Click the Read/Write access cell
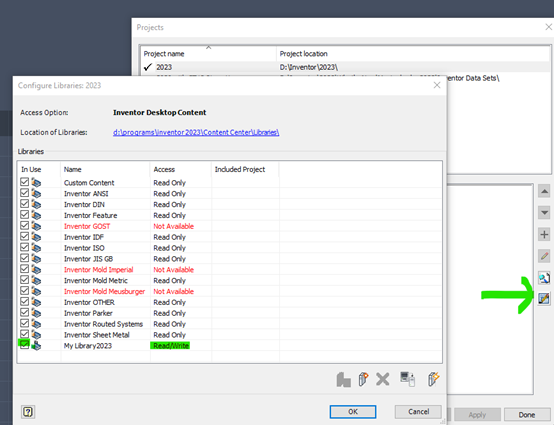This screenshot has height=425, width=554. (x=171, y=346)
